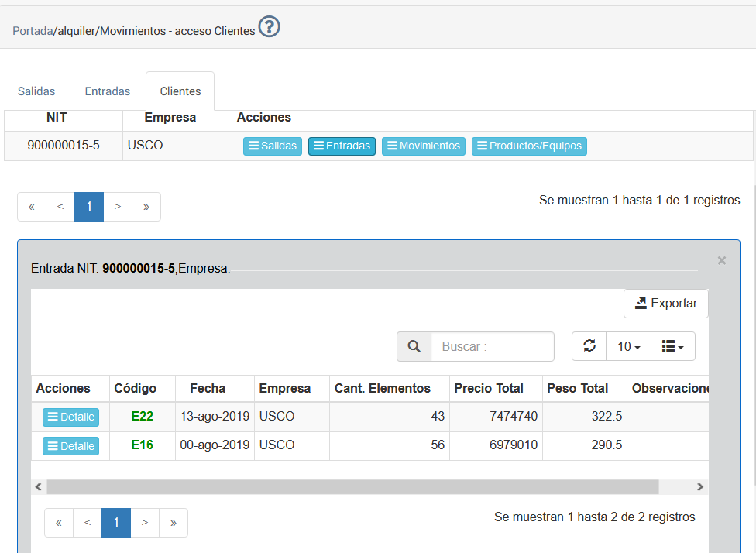756x553 pixels.
Task: Follow the Portada breadcrumb link
Action: pos(32,31)
